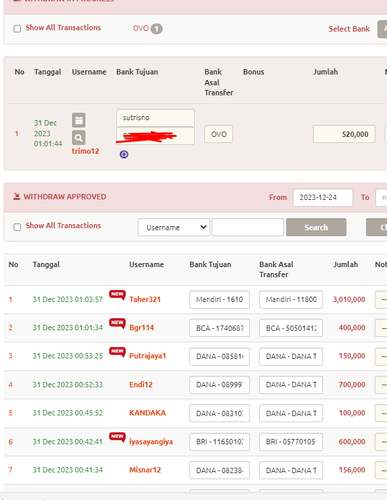
Task: Click the NEW badge beside Bgr114
Action: [x=117, y=323]
